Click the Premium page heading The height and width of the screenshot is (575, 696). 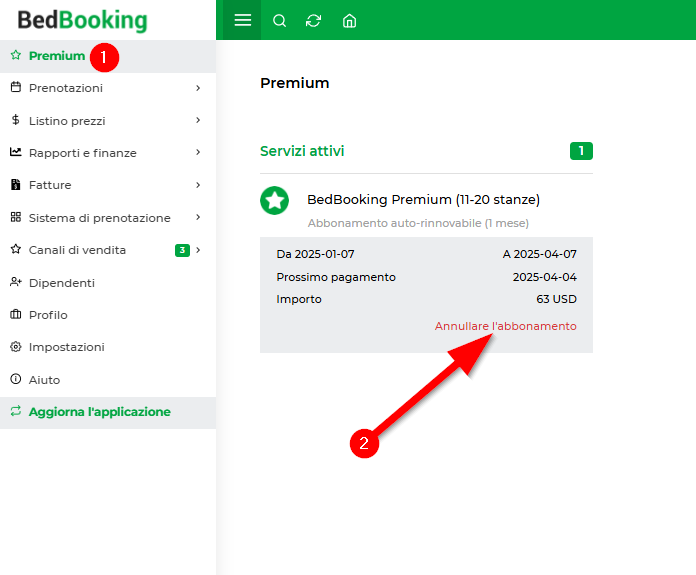[295, 83]
